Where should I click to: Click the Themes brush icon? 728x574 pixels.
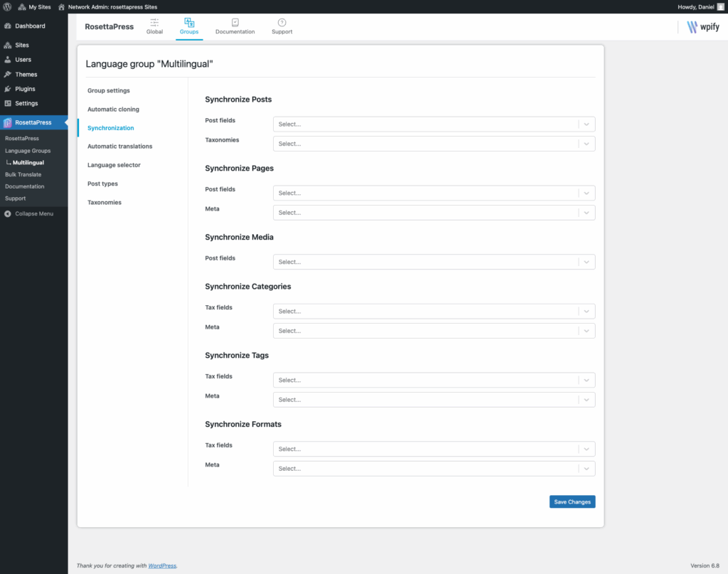coord(8,74)
